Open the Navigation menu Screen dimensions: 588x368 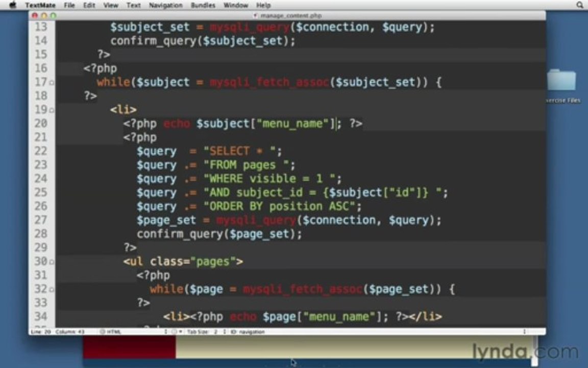[165, 5]
